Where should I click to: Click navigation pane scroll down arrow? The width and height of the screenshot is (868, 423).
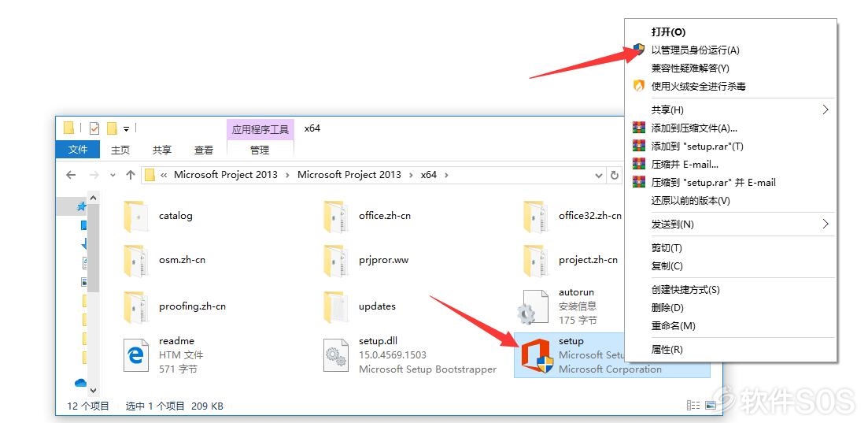pyautogui.click(x=93, y=391)
